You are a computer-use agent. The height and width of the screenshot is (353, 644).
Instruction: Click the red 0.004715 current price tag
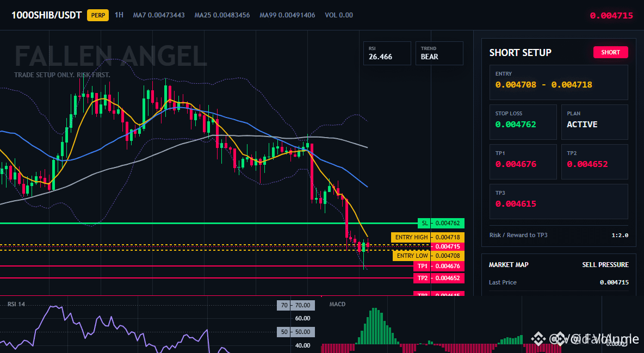pos(447,246)
